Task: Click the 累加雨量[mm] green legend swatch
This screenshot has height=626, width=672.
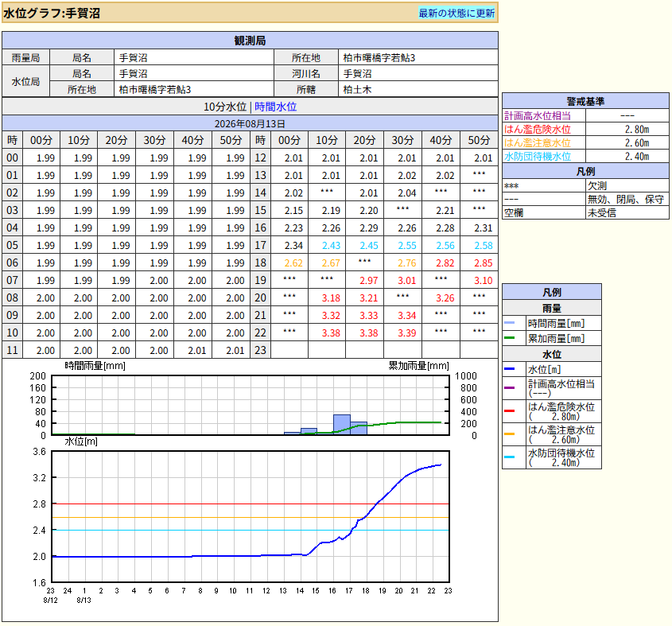Action: (x=510, y=338)
